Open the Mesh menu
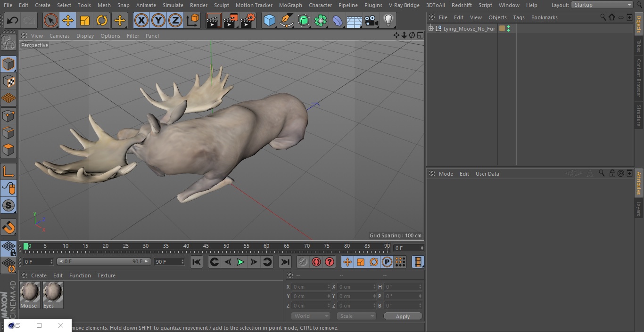This screenshot has width=644, height=332. [x=104, y=5]
